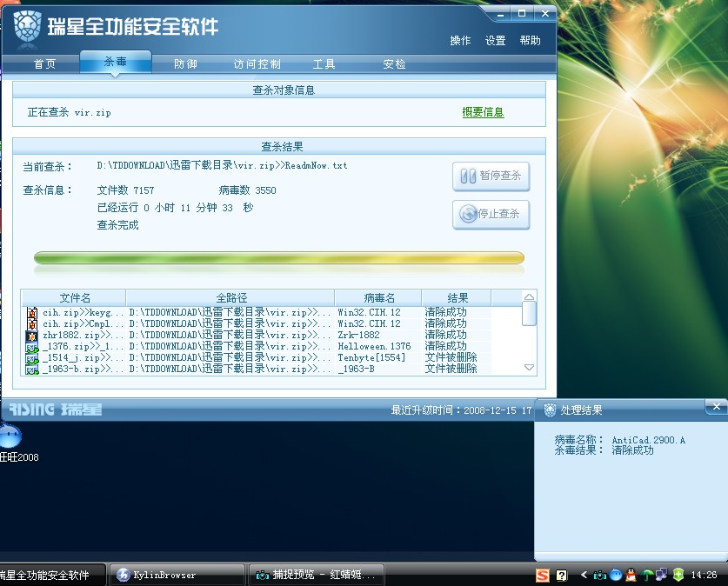Screen dimensions: 728x586
Task: Click virus icon of cih.zip>>Cmpl row
Action: 32,323
